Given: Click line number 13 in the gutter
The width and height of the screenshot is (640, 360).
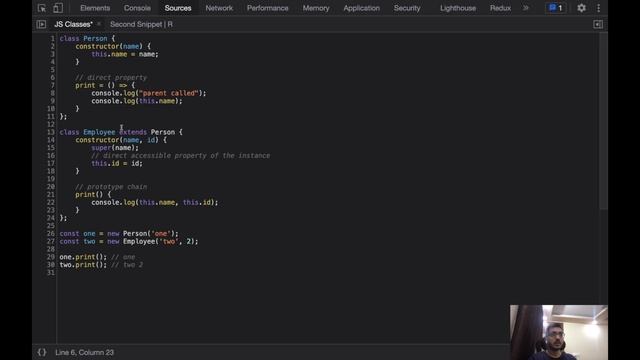Looking at the screenshot, I should click(x=51, y=132).
